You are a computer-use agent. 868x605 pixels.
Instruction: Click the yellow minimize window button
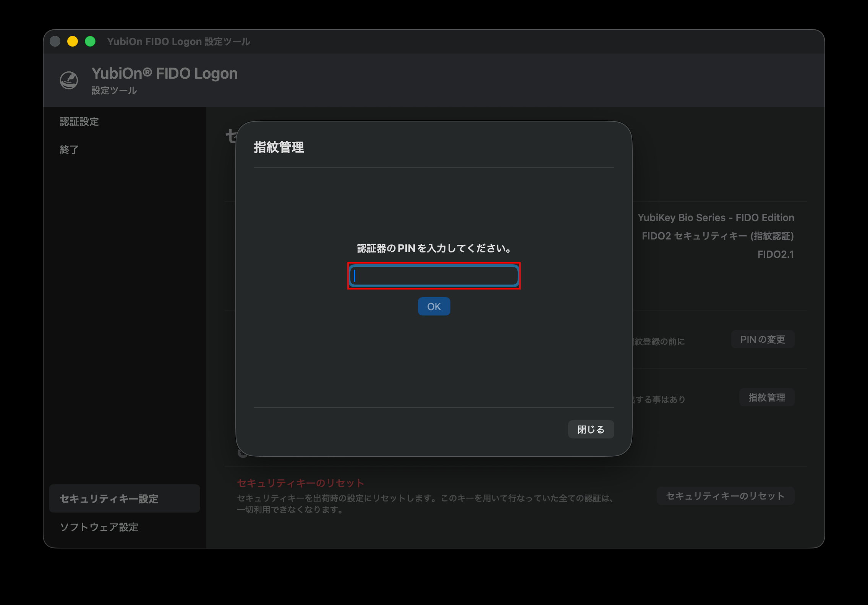[x=73, y=41]
